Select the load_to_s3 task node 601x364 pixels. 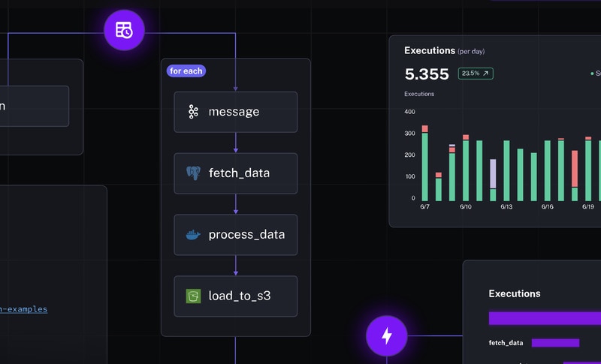[235, 296]
